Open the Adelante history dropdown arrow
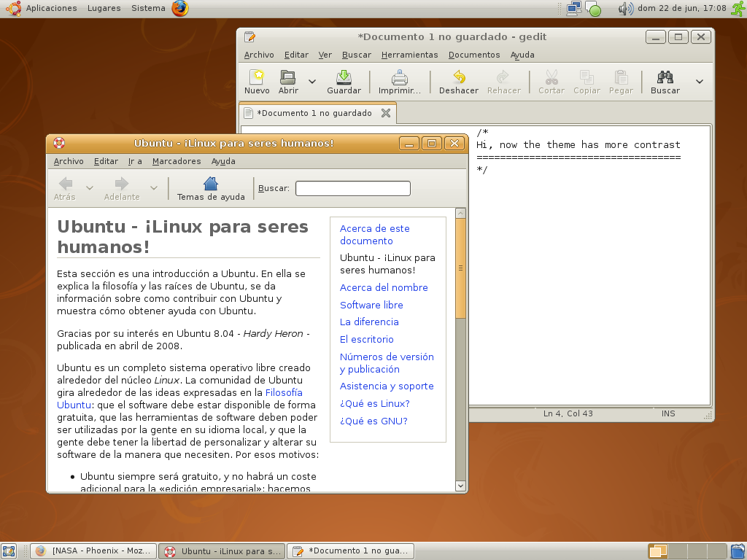 (x=154, y=188)
